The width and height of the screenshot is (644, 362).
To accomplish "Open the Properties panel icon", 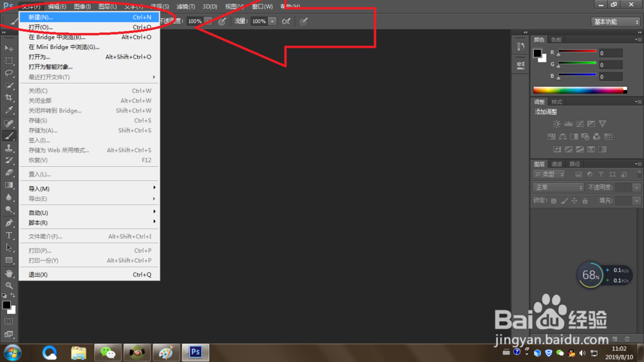I will point(520,65).
